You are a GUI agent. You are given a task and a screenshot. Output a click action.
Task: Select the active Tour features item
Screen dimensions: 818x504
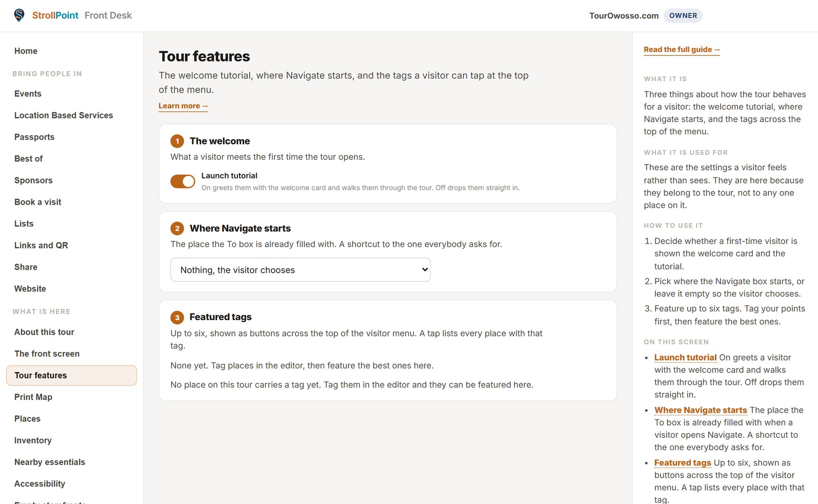coord(71,376)
